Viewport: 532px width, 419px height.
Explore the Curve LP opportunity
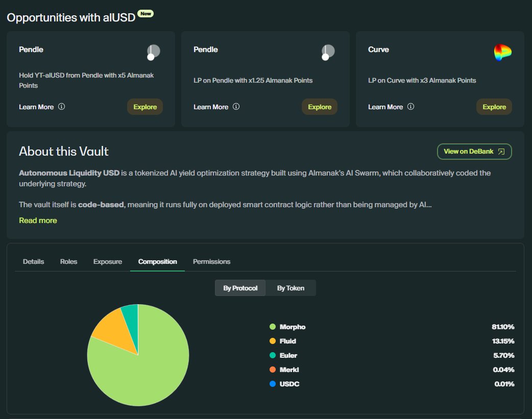point(494,107)
